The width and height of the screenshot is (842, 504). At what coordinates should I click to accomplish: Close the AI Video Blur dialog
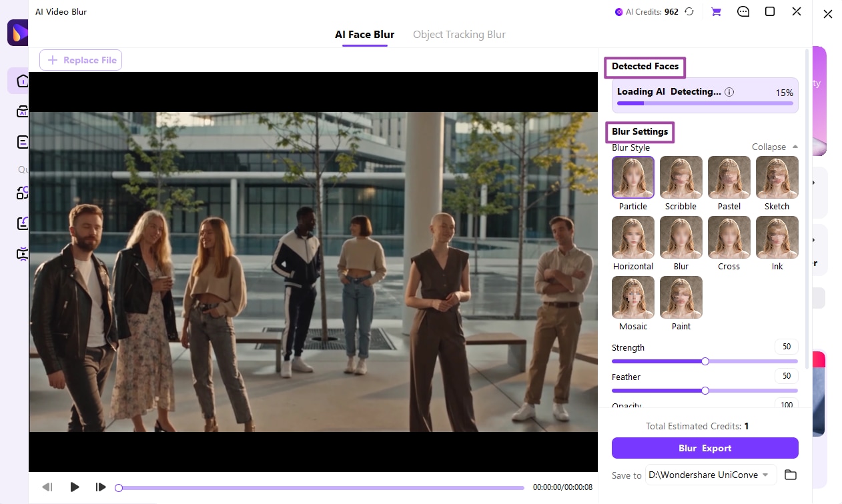point(797,11)
